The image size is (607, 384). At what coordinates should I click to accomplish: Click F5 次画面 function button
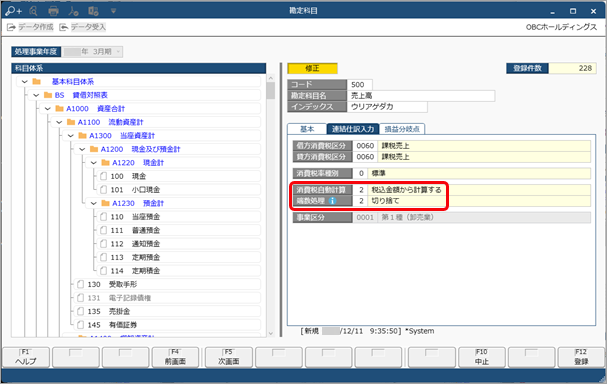coord(229,357)
